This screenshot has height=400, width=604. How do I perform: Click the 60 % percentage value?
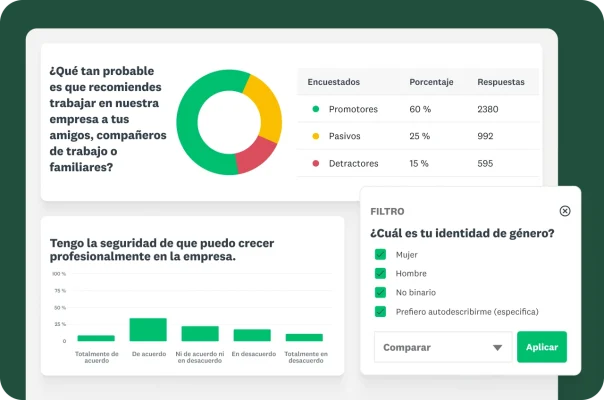tap(420, 109)
